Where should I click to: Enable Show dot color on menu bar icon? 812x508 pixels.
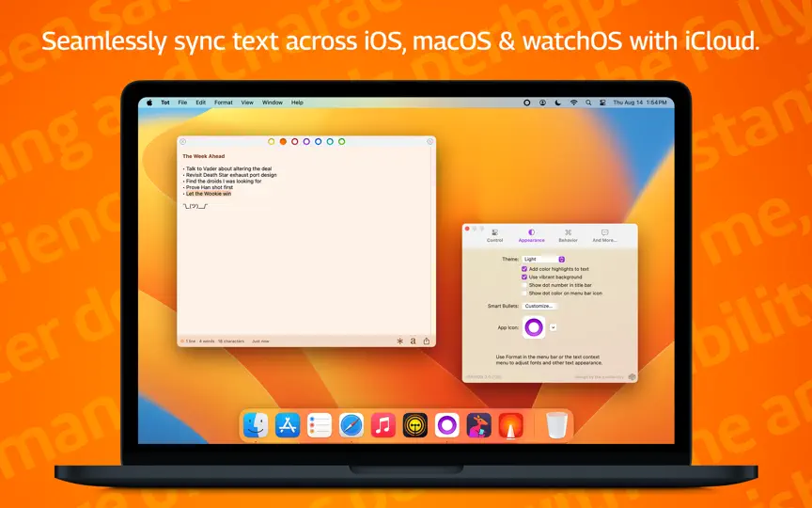click(x=524, y=294)
